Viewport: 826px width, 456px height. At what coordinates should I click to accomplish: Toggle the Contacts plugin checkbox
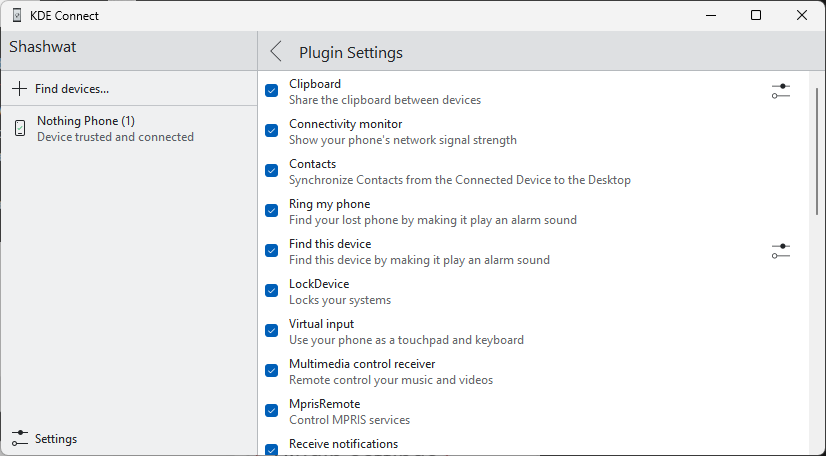[271, 171]
